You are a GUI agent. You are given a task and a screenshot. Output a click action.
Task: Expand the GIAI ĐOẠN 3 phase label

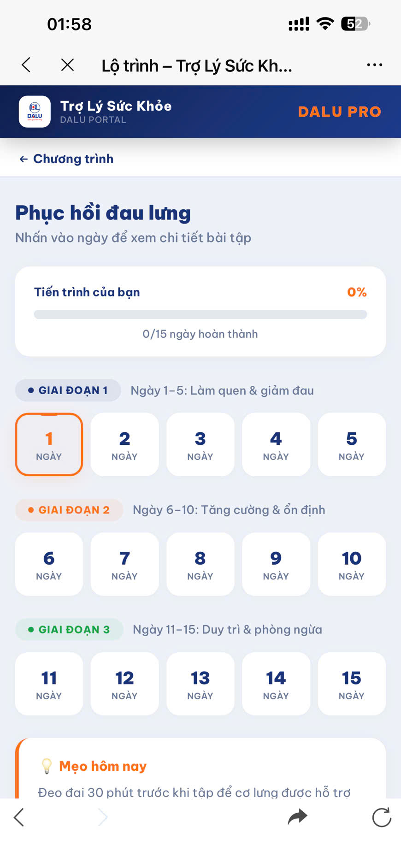69,629
